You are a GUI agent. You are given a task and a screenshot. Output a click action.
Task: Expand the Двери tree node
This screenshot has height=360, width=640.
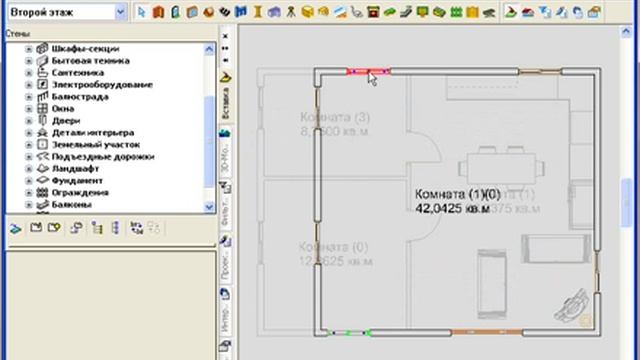click(29, 121)
